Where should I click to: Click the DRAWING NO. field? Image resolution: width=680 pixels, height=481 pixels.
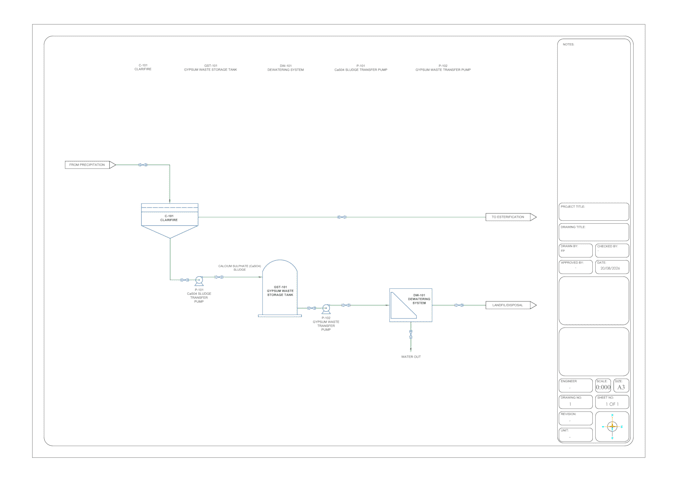coord(575,402)
